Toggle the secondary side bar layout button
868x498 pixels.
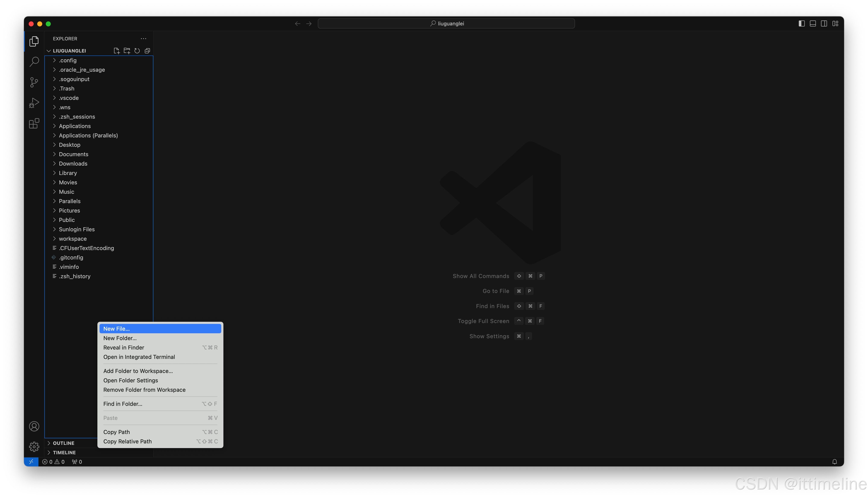pyautogui.click(x=824, y=24)
